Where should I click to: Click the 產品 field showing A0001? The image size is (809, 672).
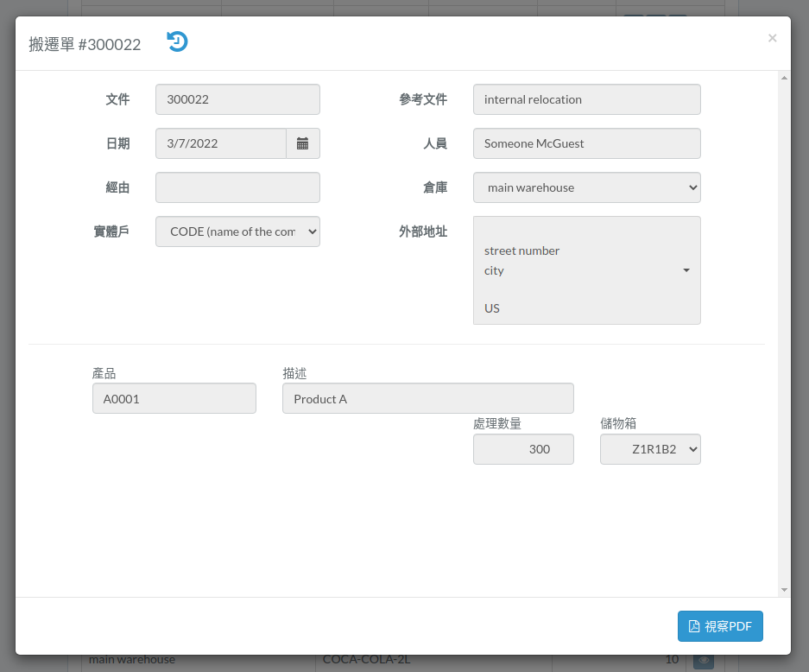(x=174, y=398)
